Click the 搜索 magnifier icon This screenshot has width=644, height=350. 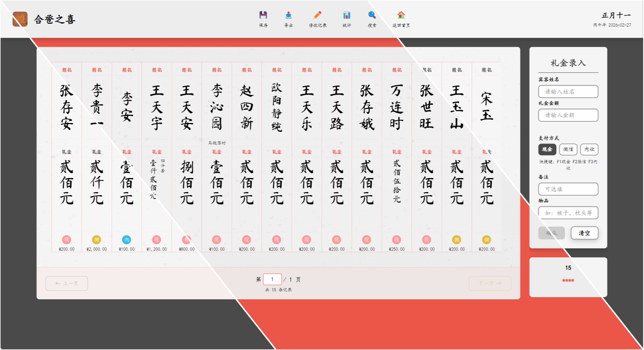[372, 15]
